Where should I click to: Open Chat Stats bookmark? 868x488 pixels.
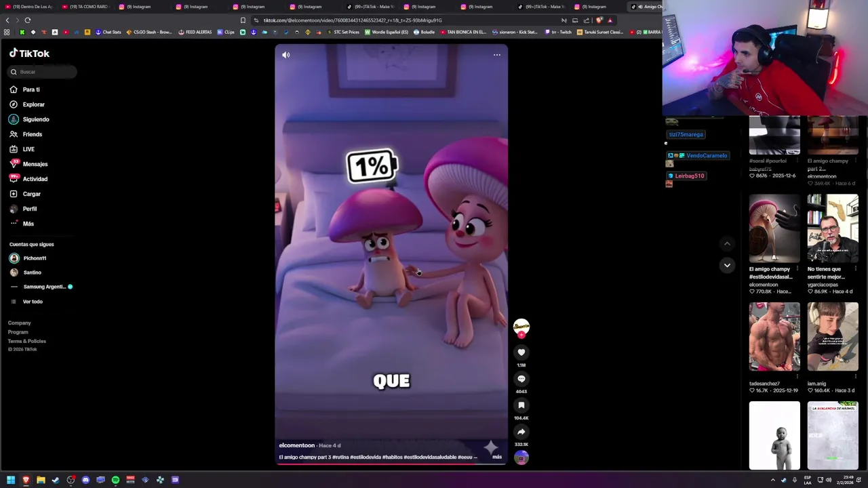click(108, 32)
